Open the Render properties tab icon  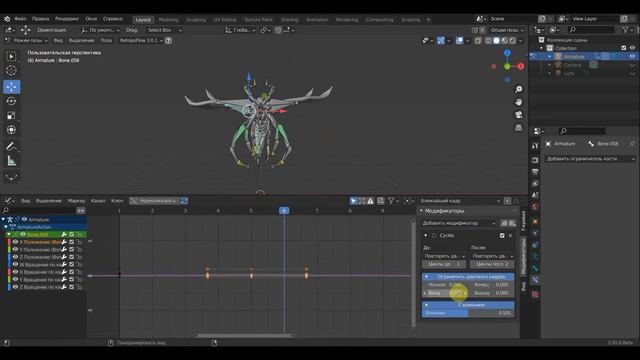coord(535,160)
